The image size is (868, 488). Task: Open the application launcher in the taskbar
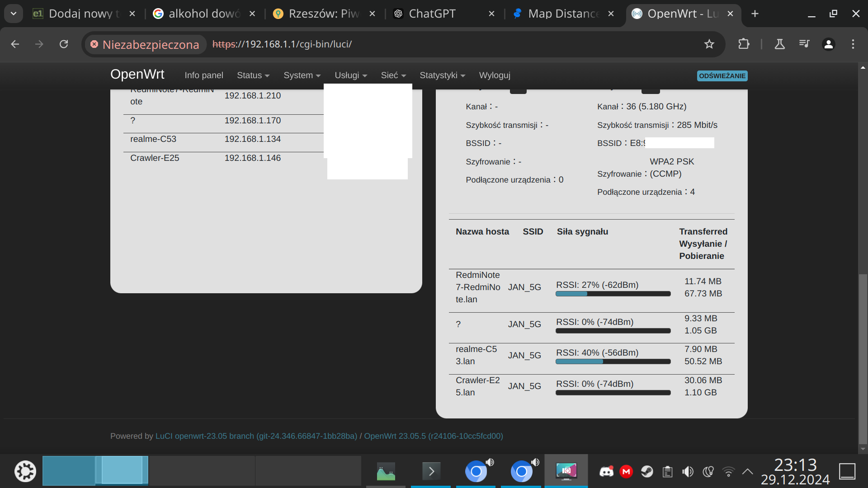point(25,471)
